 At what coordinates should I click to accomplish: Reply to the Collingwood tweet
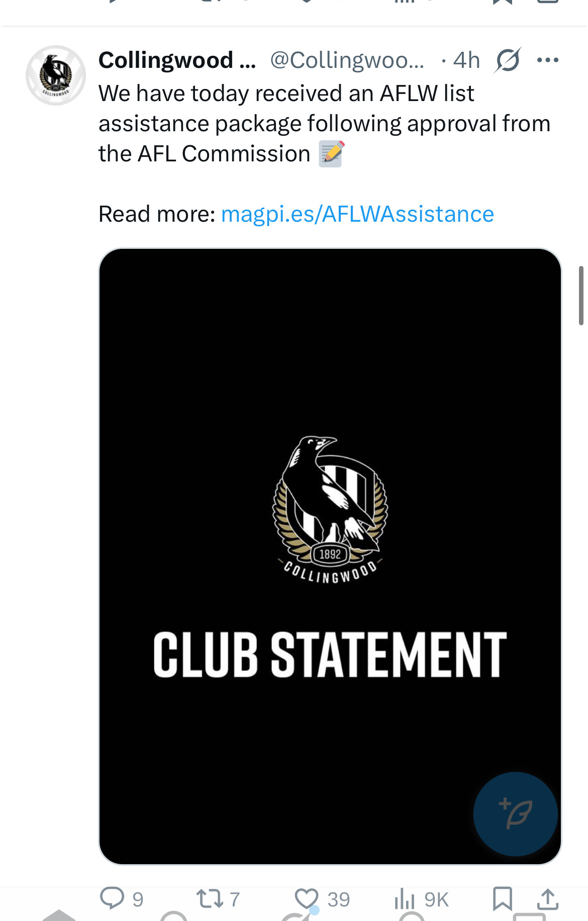(x=112, y=898)
